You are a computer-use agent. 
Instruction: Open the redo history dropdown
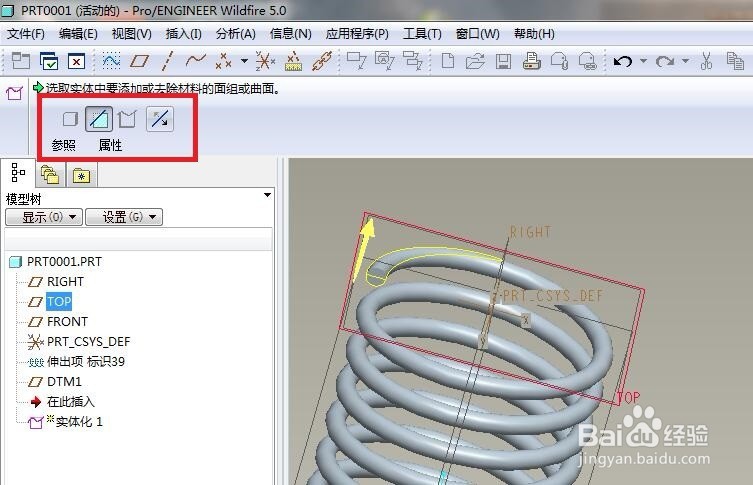point(685,61)
